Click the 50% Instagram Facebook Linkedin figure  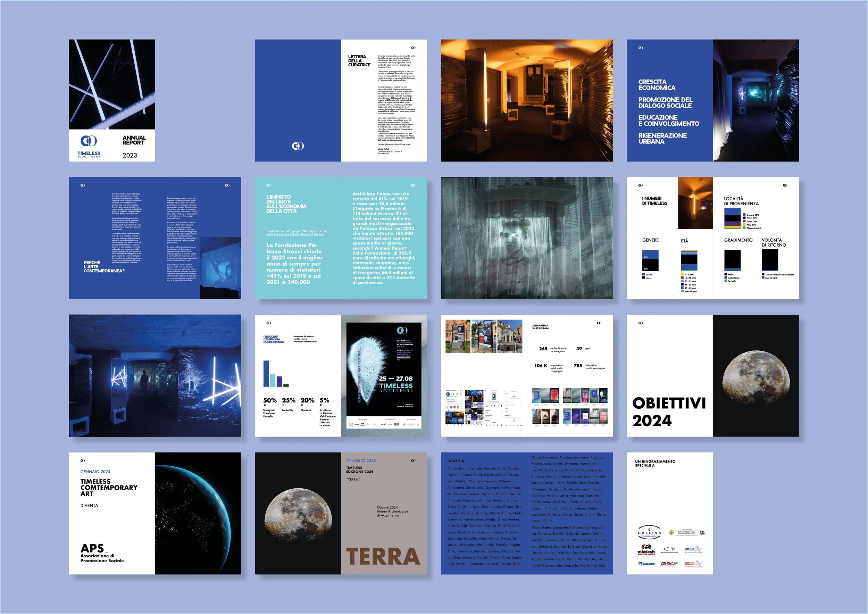click(x=269, y=400)
